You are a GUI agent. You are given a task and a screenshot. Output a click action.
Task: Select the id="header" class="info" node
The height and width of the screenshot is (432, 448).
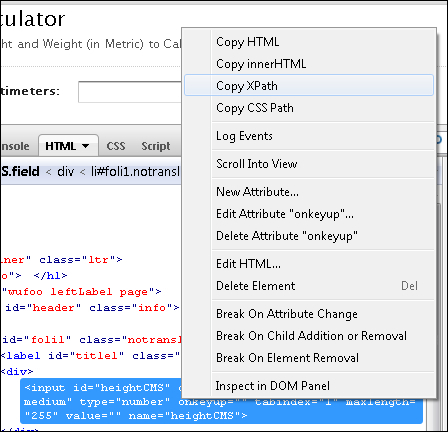pos(92,308)
